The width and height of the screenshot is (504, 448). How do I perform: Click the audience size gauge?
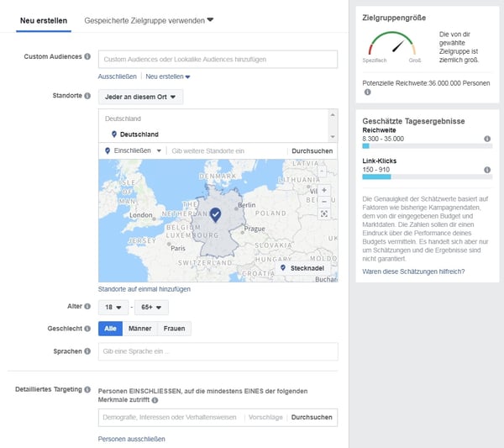click(391, 43)
